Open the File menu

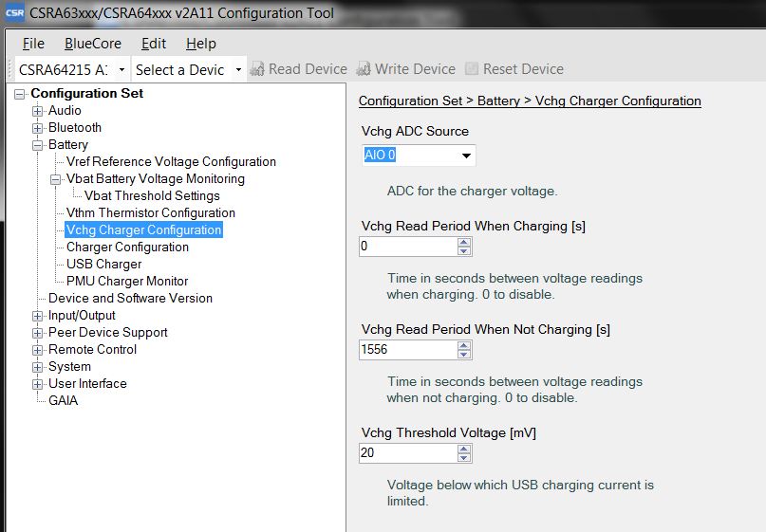(x=33, y=44)
